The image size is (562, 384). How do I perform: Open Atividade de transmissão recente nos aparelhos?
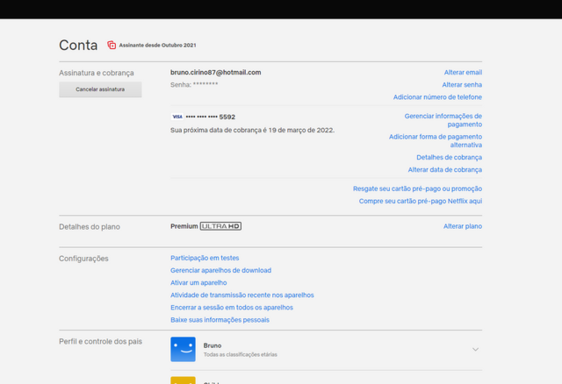tap(242, 295)
